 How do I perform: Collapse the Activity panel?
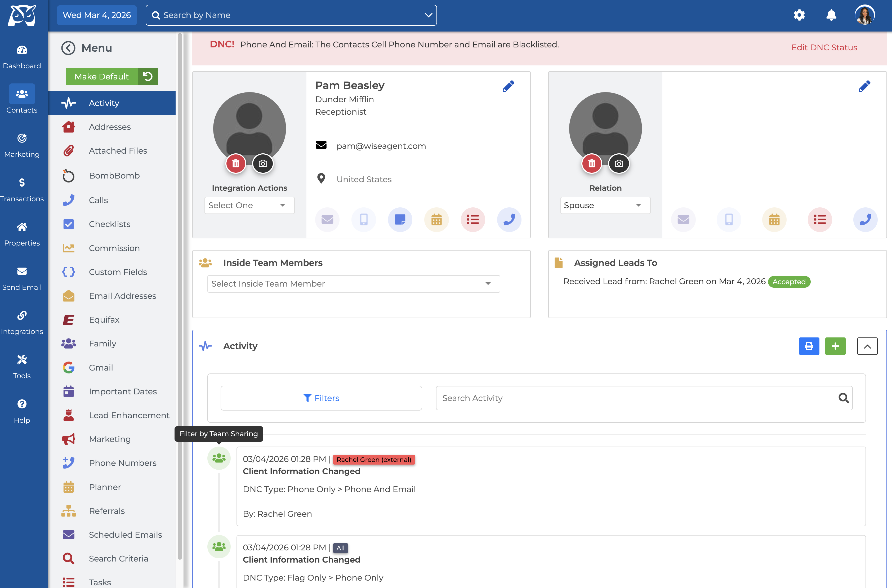[867, 346]
